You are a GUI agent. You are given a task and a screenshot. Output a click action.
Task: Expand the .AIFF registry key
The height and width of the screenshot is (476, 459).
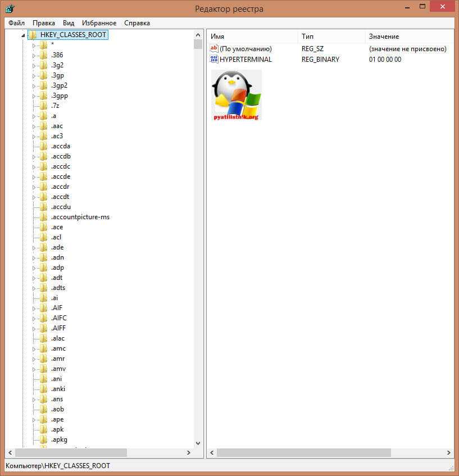coord(34,328)
